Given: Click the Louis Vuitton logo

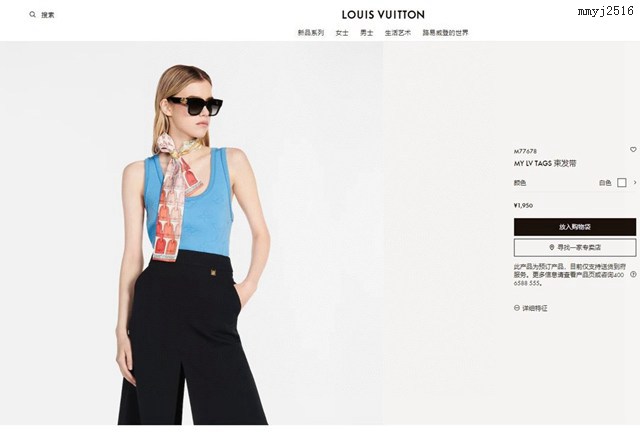Looking at the screenshot, I should (x=383, y=15).
